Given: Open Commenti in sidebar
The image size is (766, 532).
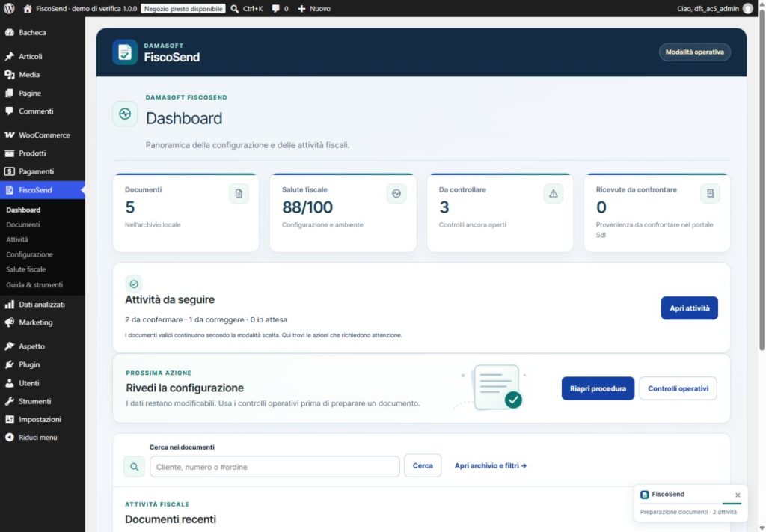Looking at the screenshot, I should (43, 111).
